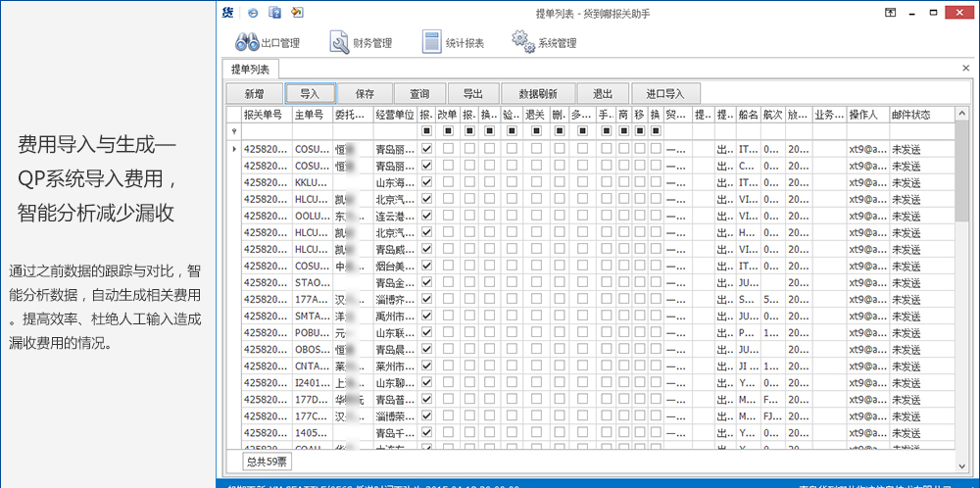Check the 退关 checkbox in the STAO row
This screenshot has width=980, height=488.
536,282
